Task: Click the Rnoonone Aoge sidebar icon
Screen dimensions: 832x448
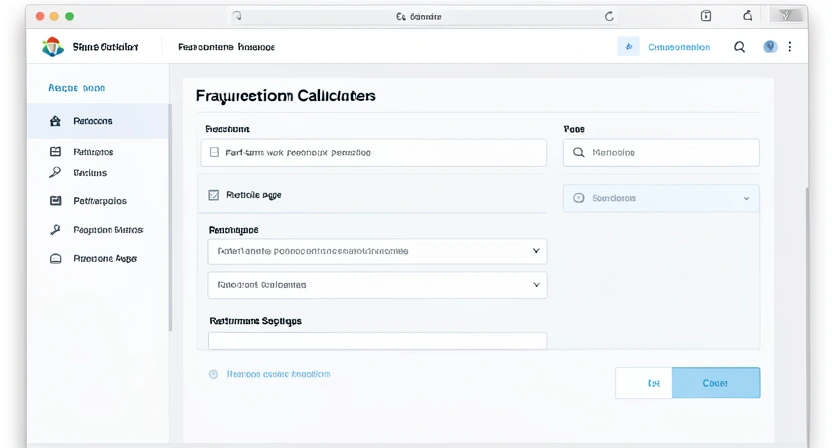Action: point(55,259)
